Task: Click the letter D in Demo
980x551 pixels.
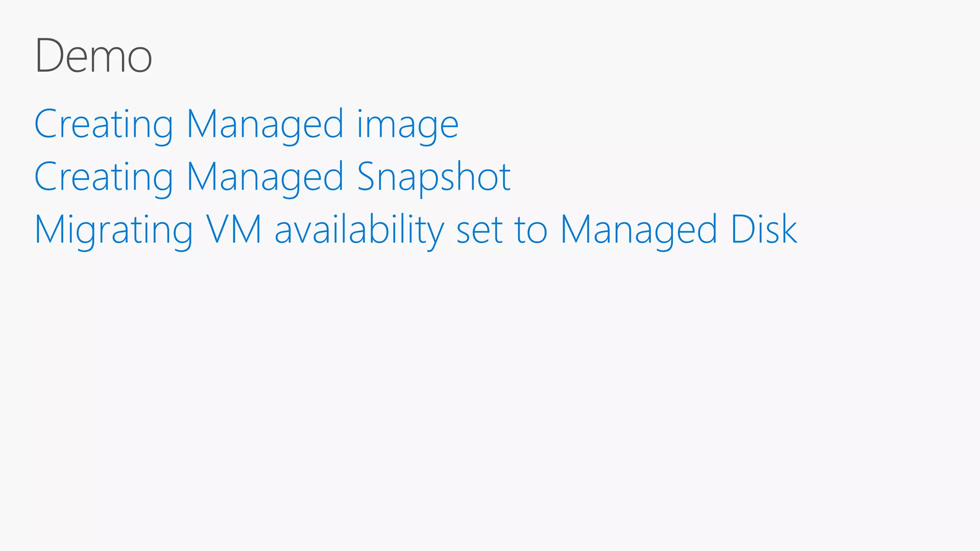Action: [49, 56]
